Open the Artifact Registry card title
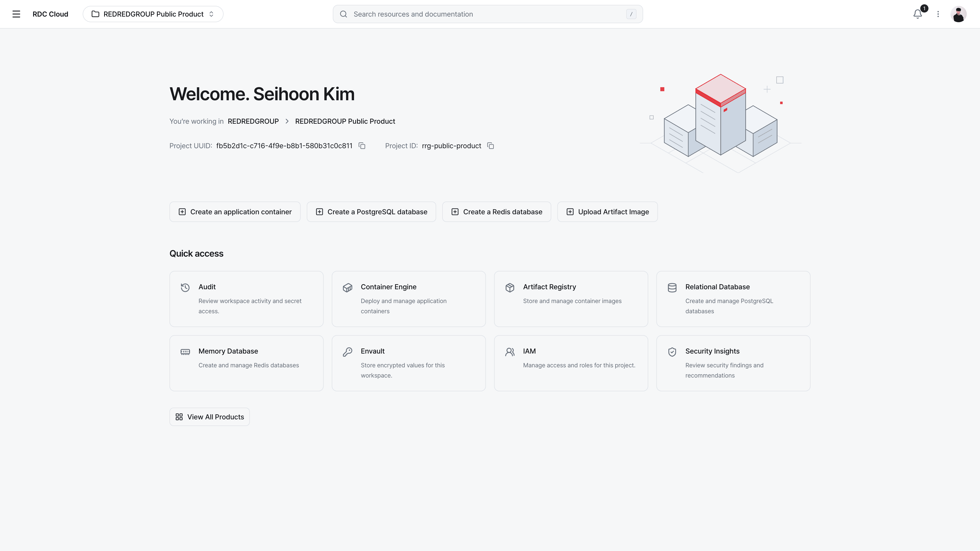980x551 pixels. click(549, 287)
